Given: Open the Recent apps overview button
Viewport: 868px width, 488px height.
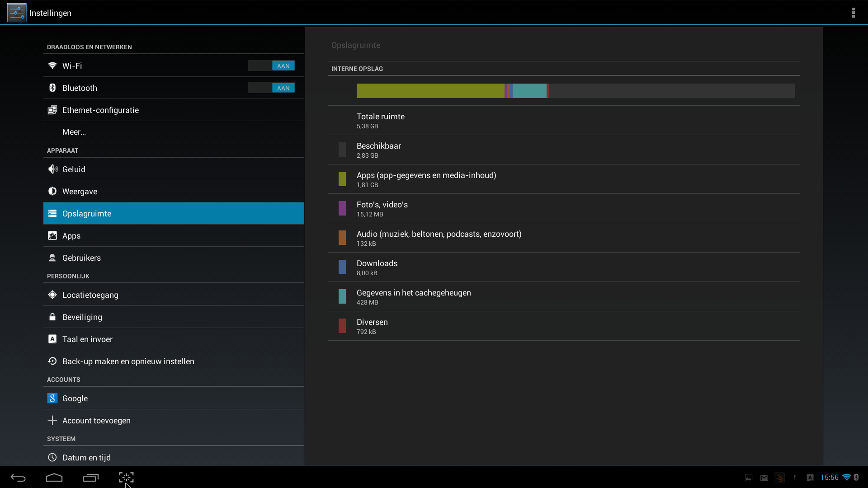Looking at the screenshot, I should 90,478.
